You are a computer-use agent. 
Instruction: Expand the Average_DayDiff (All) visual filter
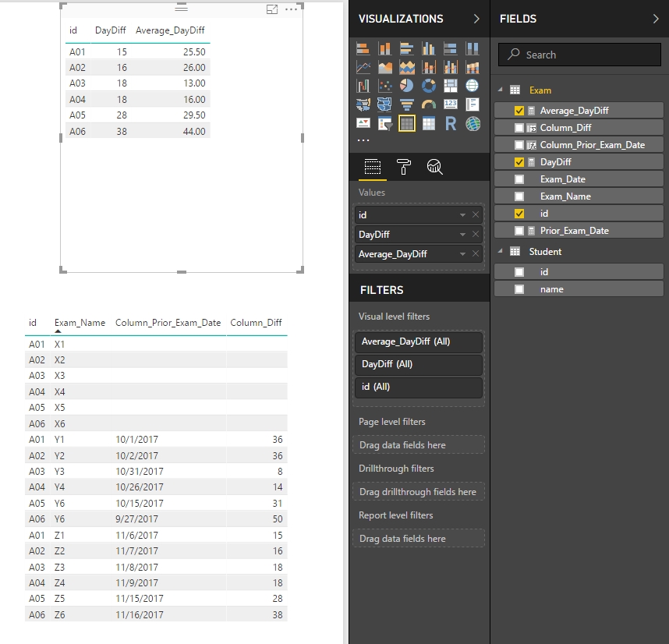419,341
